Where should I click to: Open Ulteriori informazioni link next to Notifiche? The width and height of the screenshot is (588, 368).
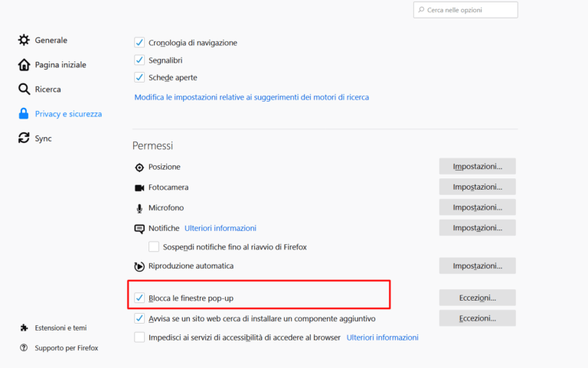click(x=220, y=228)
